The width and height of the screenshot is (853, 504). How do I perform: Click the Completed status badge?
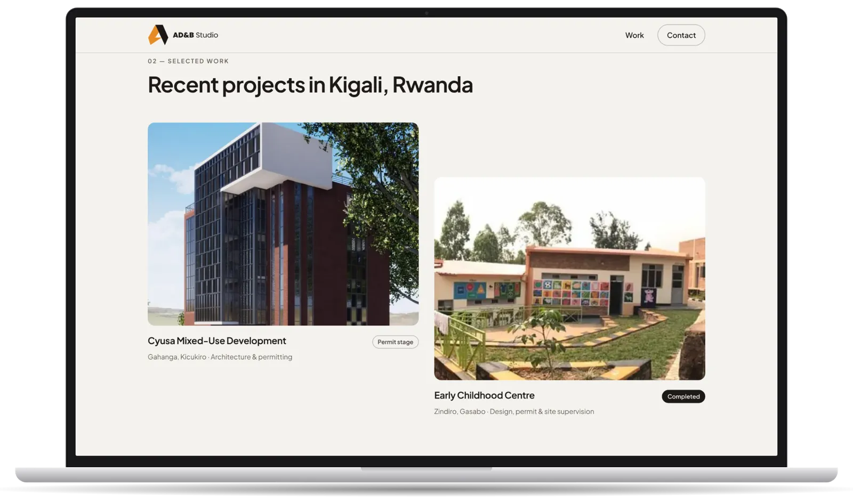(x=683, y=396)
